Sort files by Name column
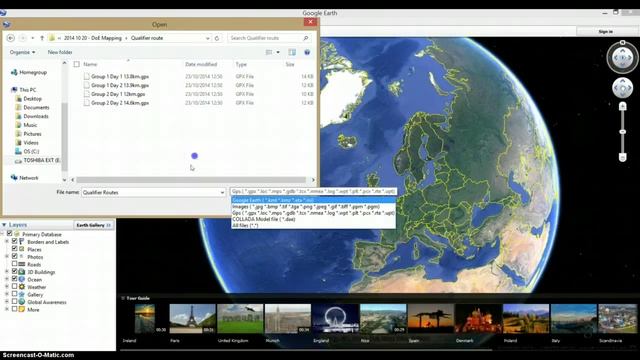The height and width of the screenshot is (360, 640). click(90, 64)
